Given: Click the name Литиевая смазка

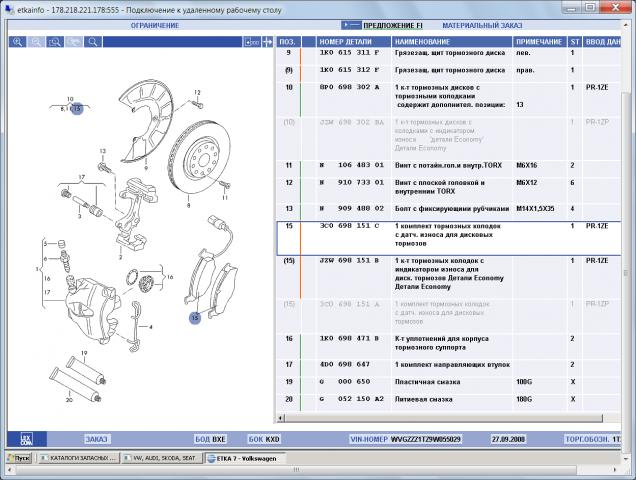Looking at the screenshot, I should click(x=423, y=400).
